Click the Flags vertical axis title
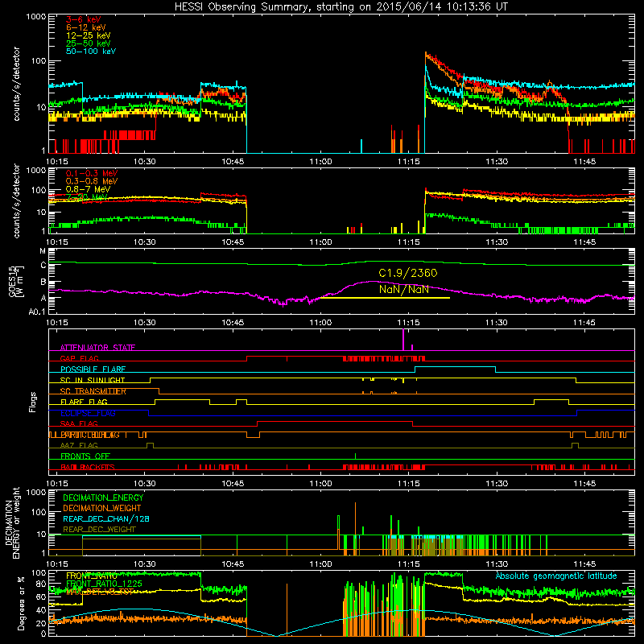Image resolution: width=644 pixels, height=644 pixels. (33, 402)
